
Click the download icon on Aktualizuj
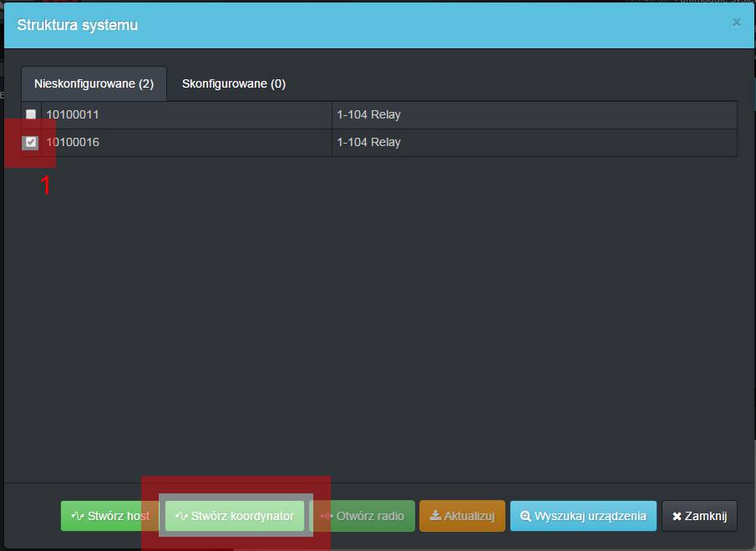pos(435,516)
